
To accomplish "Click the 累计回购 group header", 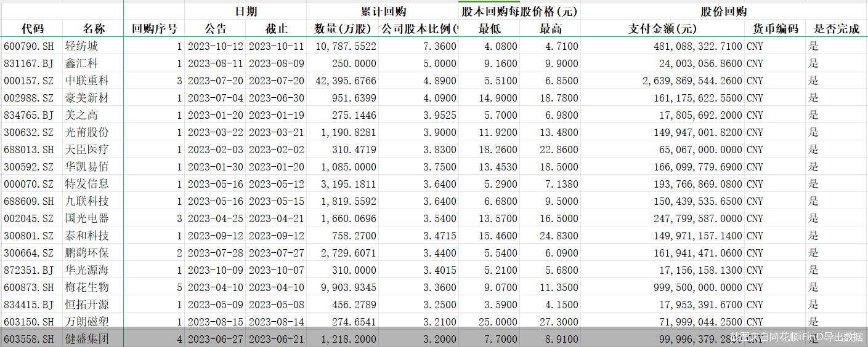I will [383, 12].
